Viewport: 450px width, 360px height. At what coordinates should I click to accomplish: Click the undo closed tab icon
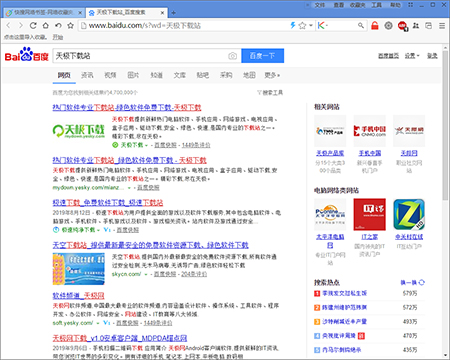(x=58, y=25)
